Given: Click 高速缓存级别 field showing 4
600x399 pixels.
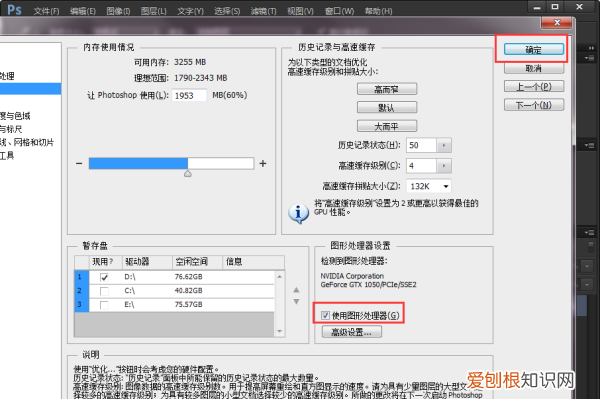Looking at the screenshot, I should point(421,166).
